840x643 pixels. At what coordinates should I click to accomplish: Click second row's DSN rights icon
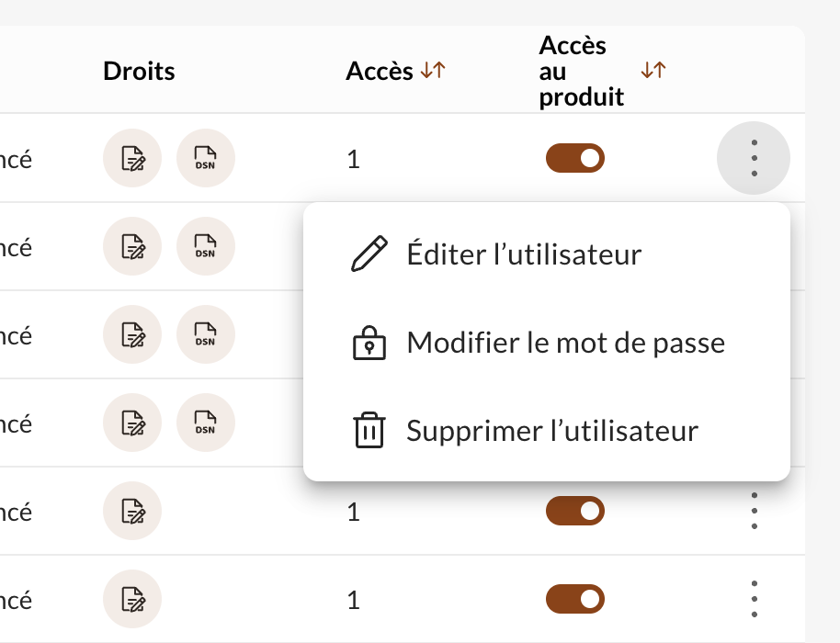click(x=206, y=246)
